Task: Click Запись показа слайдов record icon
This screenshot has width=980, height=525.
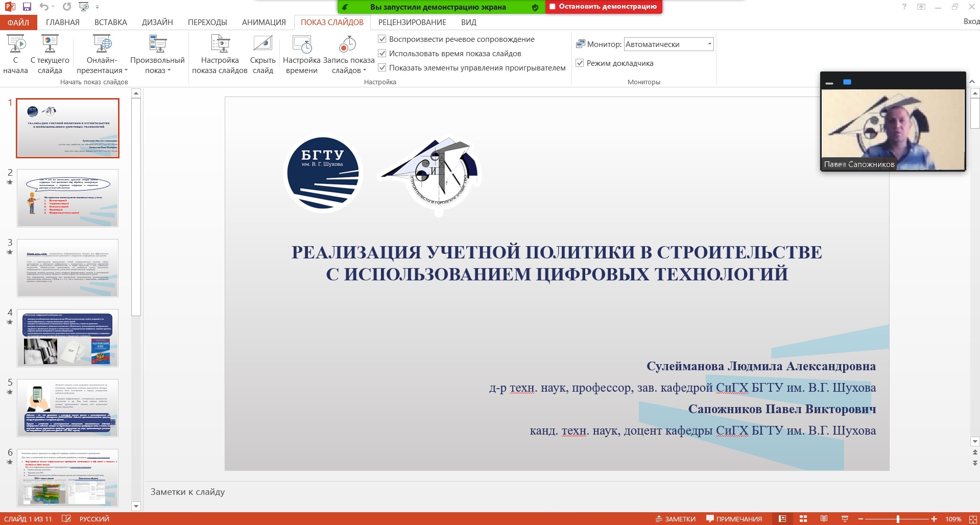Action: (348, 44)
